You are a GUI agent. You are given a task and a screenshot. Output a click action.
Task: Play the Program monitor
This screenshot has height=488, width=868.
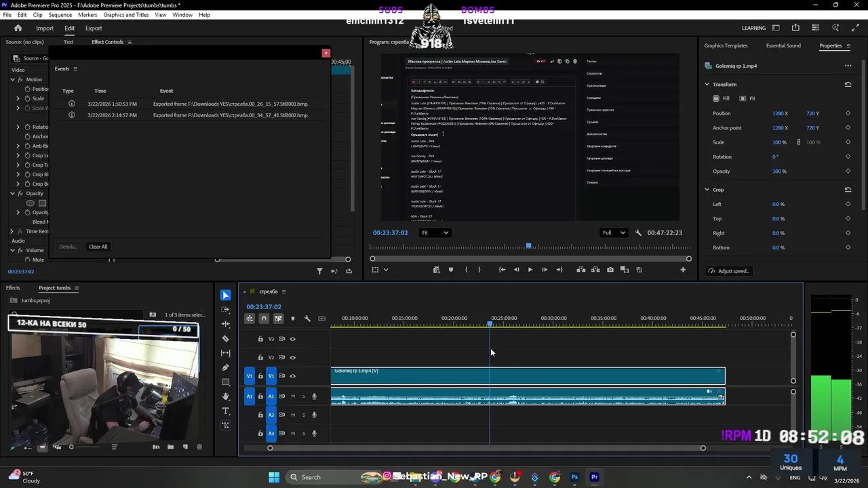[530, 270]
